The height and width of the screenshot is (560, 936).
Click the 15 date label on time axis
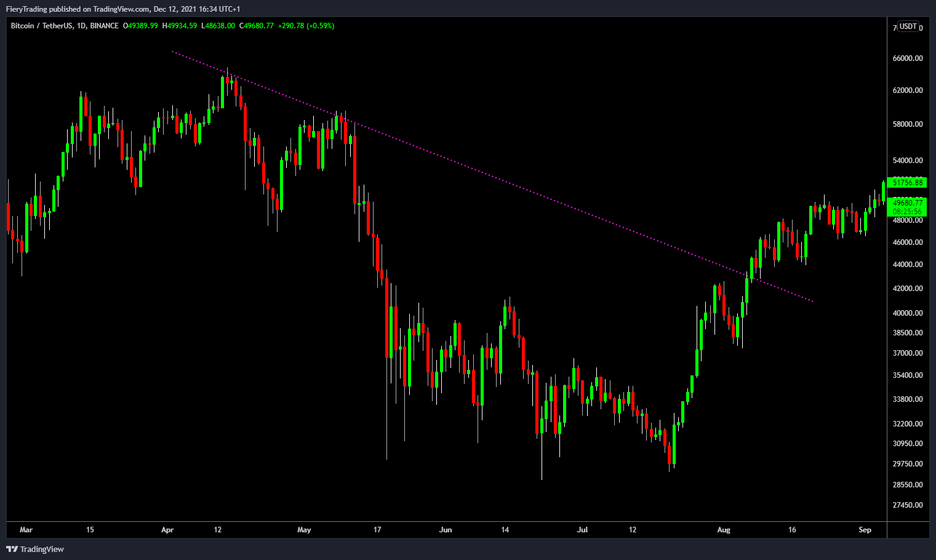click(90, 529)
